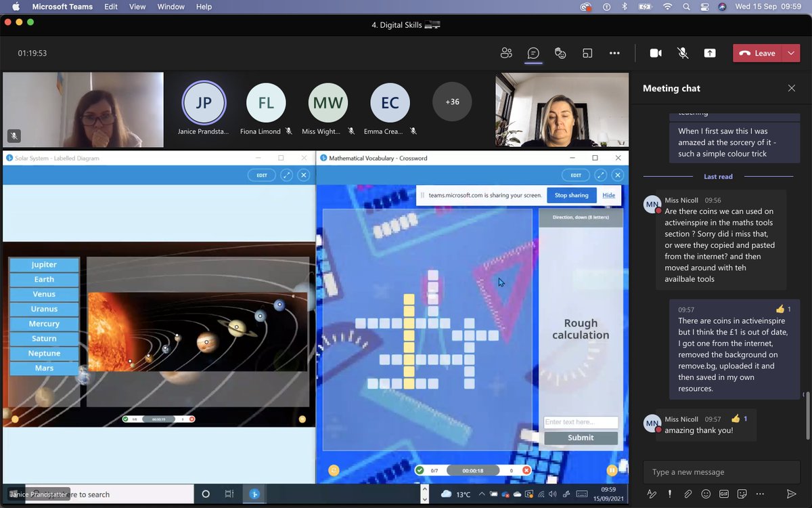This screenshot has width=812, height=508.
Task: Click EDIT in the Solar System window
Action: tap(261, 175)
